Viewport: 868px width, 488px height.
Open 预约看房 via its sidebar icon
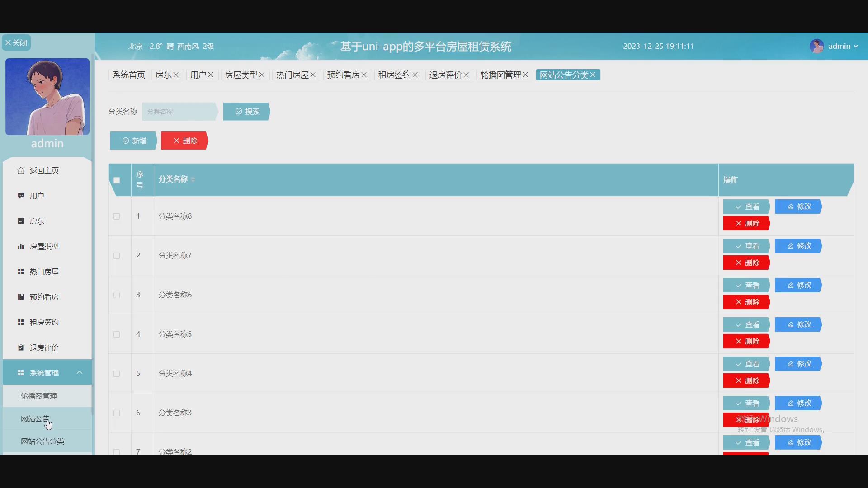click(x=21, y=296)
